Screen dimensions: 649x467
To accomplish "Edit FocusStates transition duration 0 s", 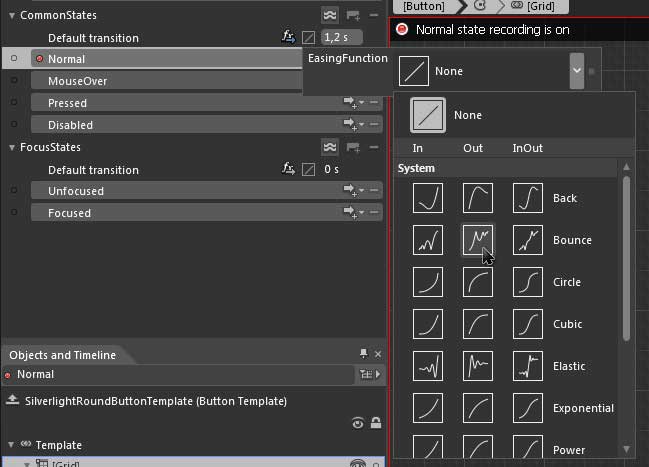I will pyautogui.click(x=332, y=169).
